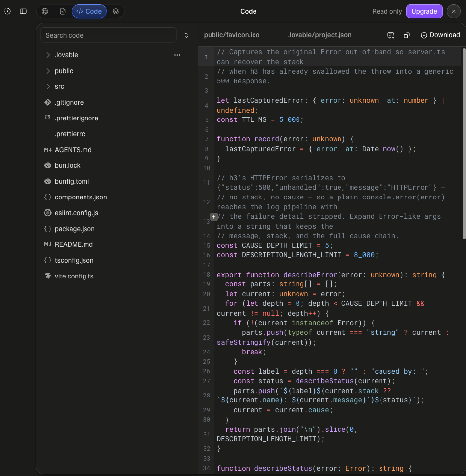The height and width of the screenshot is (476, 466).
Task: Toggle the expand/collapse all chevrons
Action: pos(186,35)
